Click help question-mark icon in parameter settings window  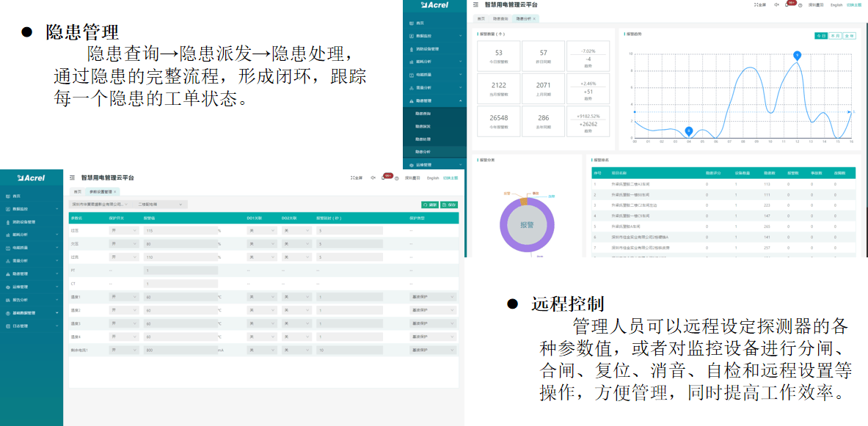click(397, 178)
